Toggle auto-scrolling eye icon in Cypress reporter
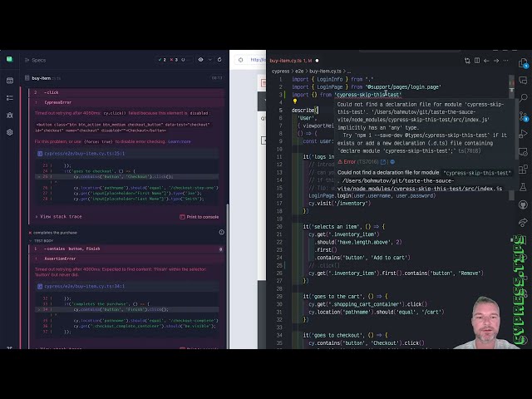 (x=201, y=60)
